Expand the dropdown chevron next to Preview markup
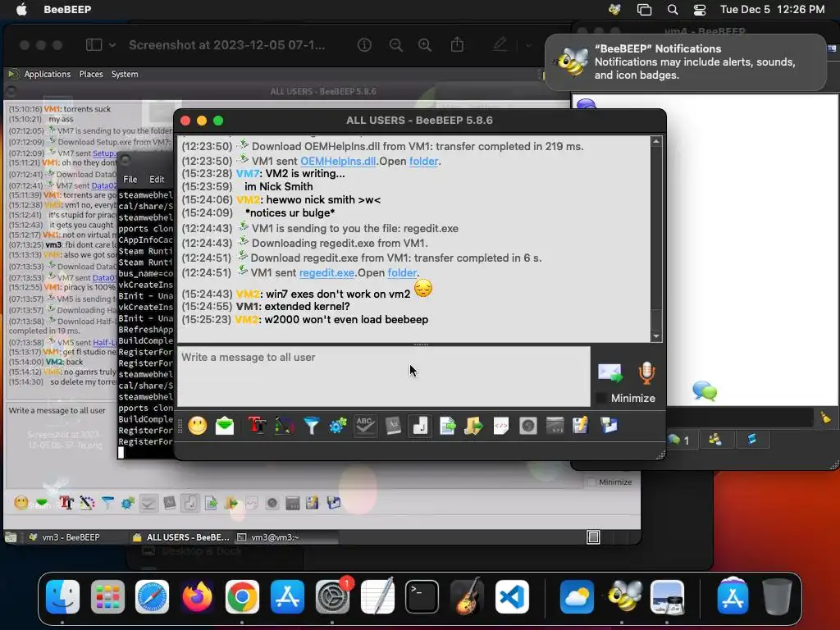 (x=528, y=45)
